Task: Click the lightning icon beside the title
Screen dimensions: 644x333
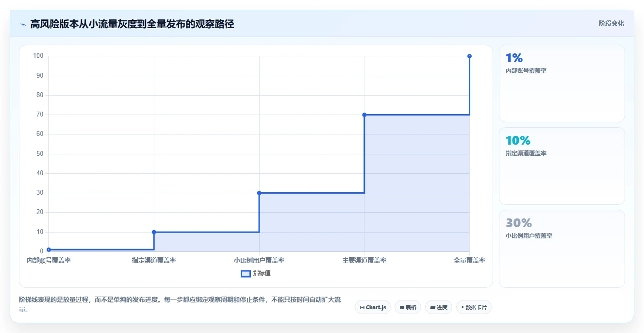Action: pos(23,24)
